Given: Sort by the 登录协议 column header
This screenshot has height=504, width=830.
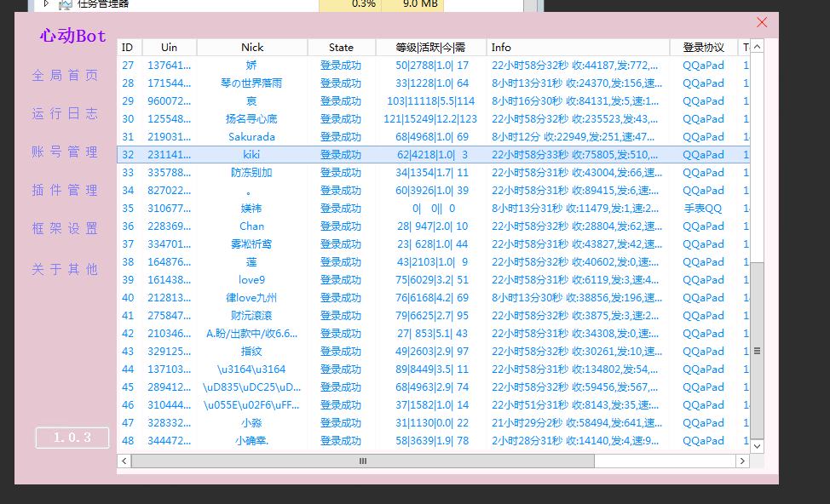Looking at the screenshot, I should point(703,48).
